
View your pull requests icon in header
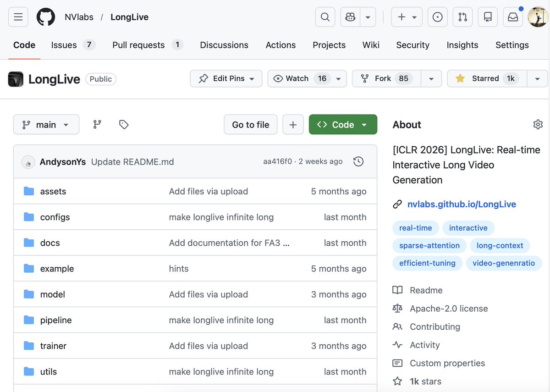(x=463, y=17)
